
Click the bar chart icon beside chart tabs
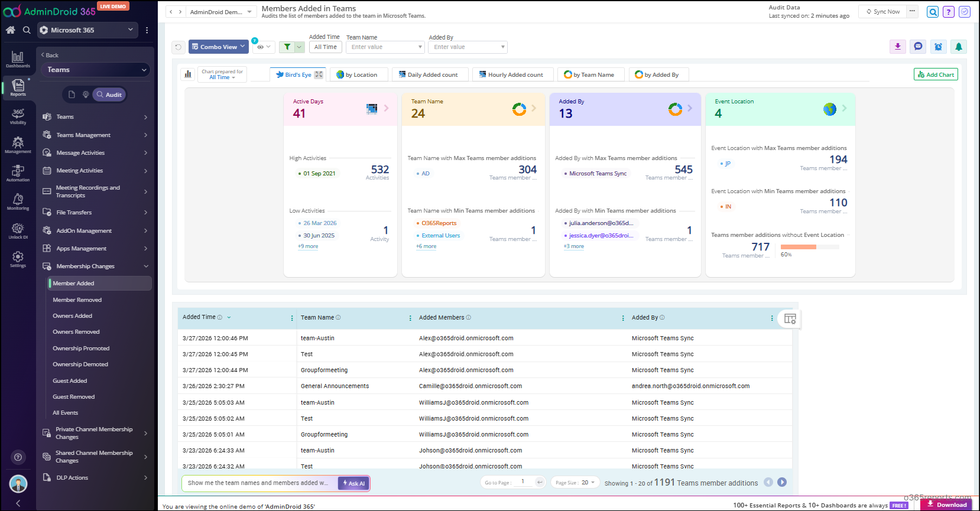[x=188, y=74]
